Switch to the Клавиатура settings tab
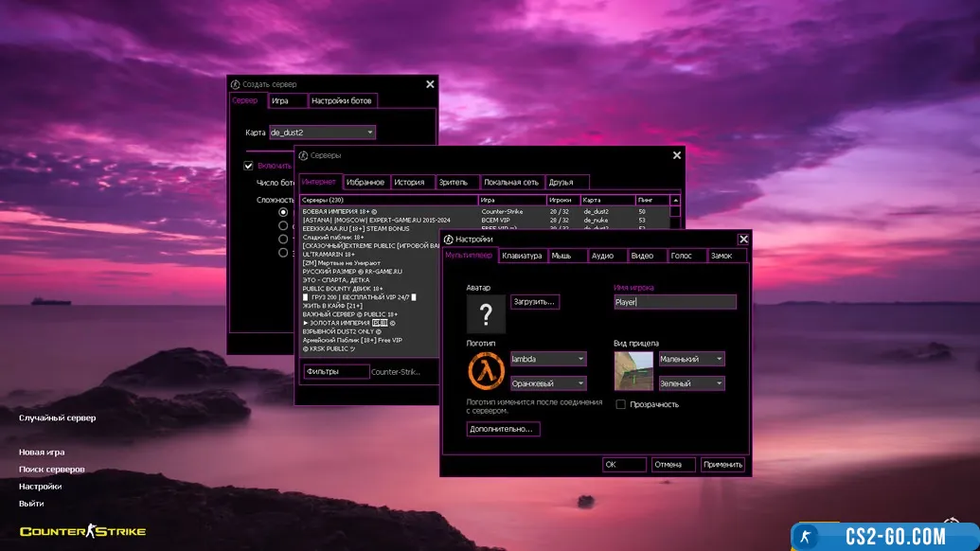980x551 pixels. tap(523, 256)
